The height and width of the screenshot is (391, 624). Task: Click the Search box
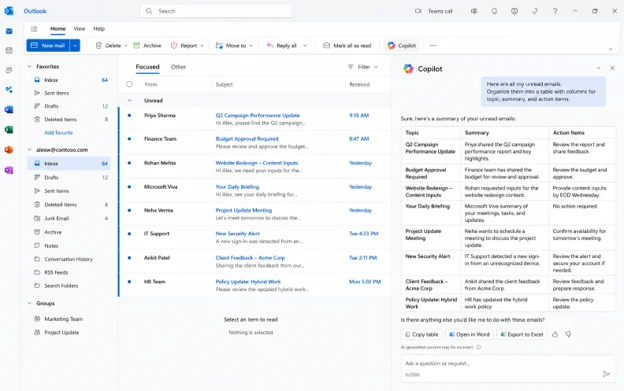216,11
